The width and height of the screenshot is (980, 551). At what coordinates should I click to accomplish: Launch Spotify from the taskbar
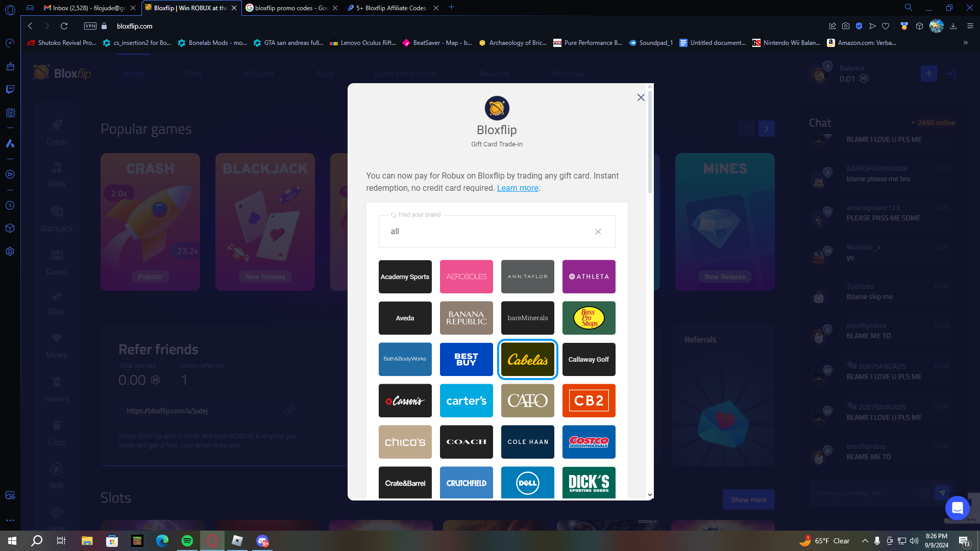187,541
